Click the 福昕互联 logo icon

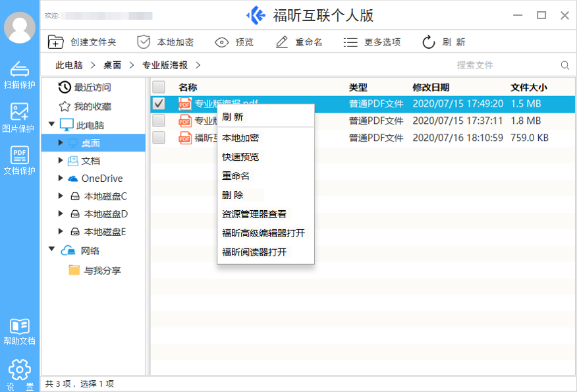pyautogui.click(x=256, y=15)
